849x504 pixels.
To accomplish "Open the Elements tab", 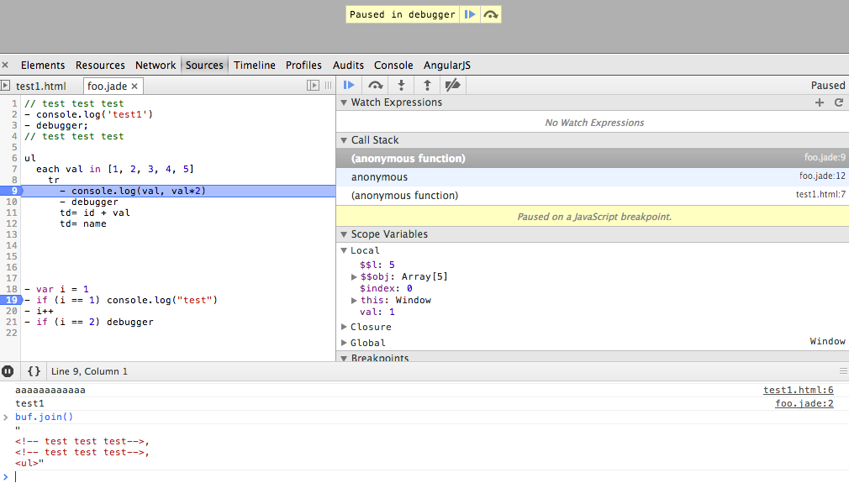I will [x=43, y=65].
